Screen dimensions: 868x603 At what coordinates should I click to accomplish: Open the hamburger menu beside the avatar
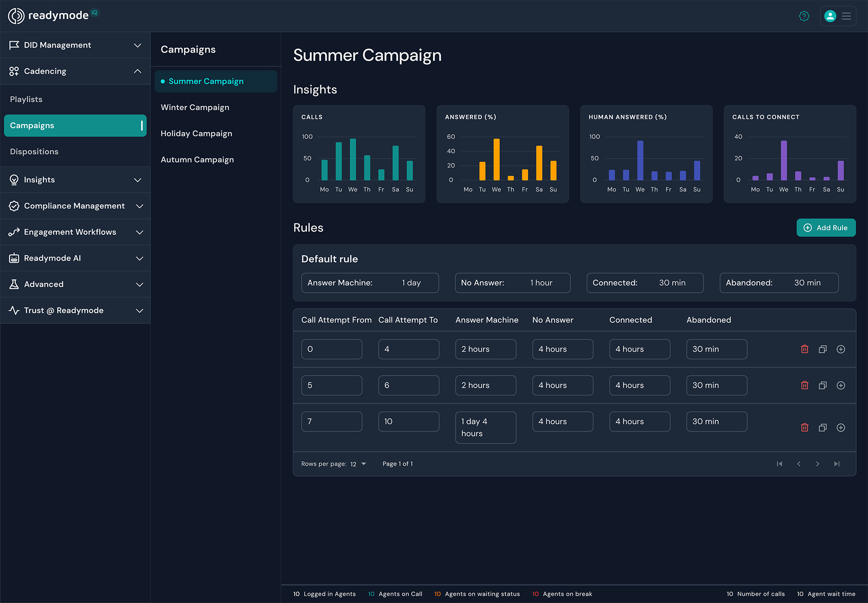click(x=846, y=16)
